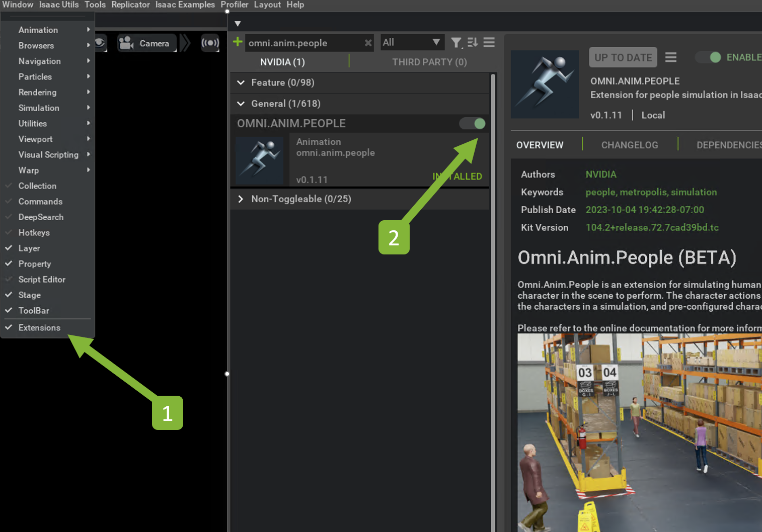Select the OVERVIEW tab
Screen dimensions: 762x532
540,145
